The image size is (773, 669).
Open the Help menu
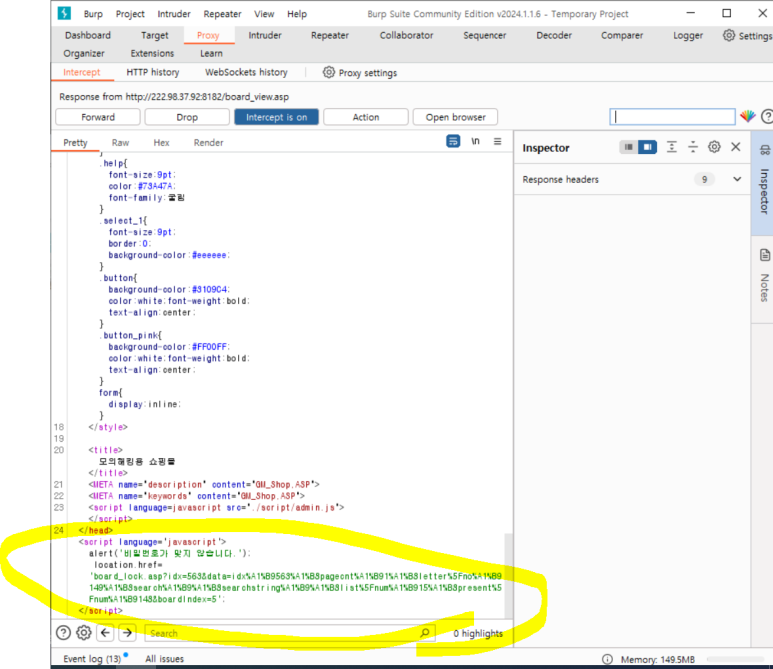pyautogui.click(x=297, y=14)
